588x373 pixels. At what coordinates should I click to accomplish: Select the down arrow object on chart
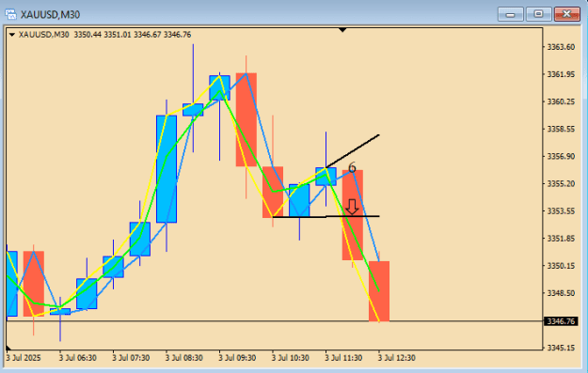tap(352, 207)
